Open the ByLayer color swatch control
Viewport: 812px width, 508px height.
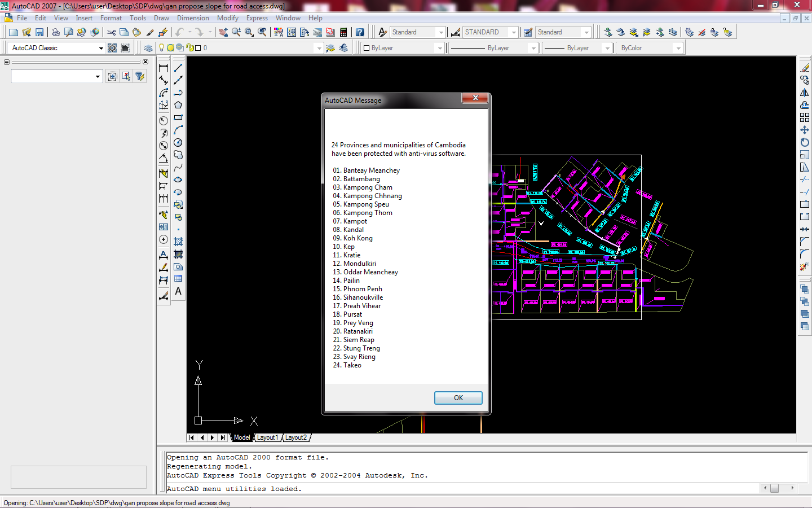pos(367,48)
